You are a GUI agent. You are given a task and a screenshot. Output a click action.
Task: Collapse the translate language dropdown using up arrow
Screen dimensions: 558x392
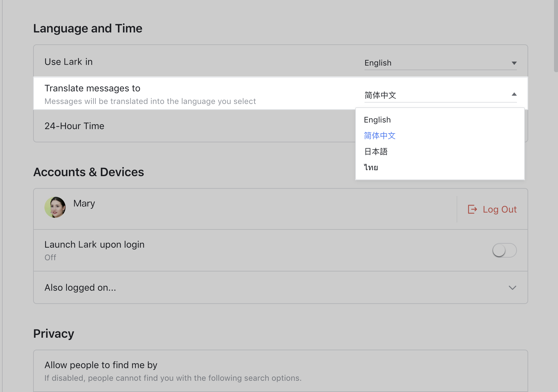(514, 95)
